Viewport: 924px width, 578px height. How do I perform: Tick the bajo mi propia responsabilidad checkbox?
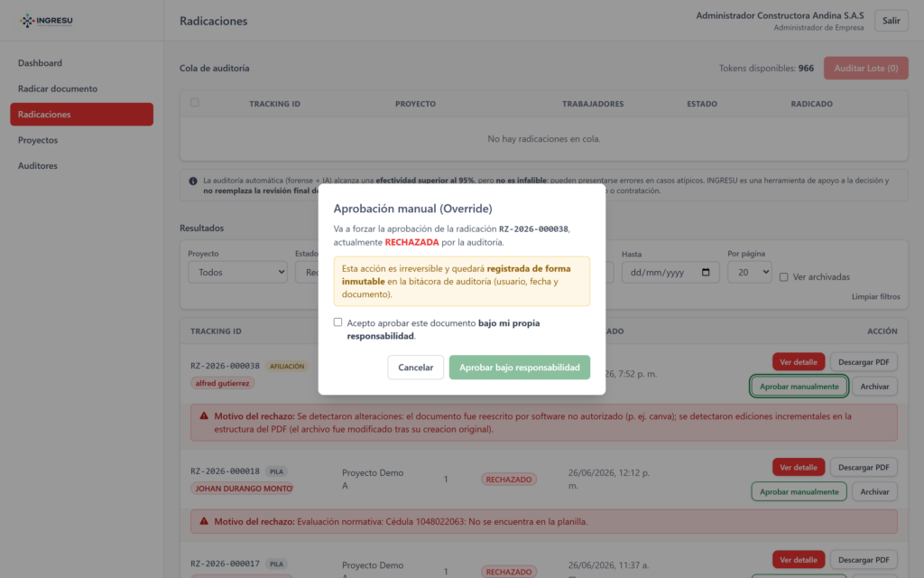(x=337, y=322)
